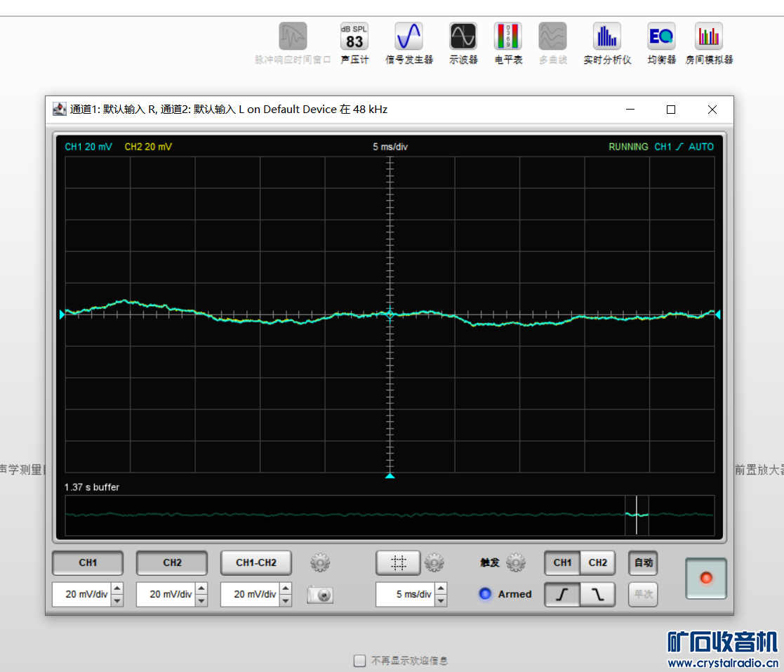Open the 电平表 level meters
This screenshot has width=784, height=672.
[x=508, y=37]
